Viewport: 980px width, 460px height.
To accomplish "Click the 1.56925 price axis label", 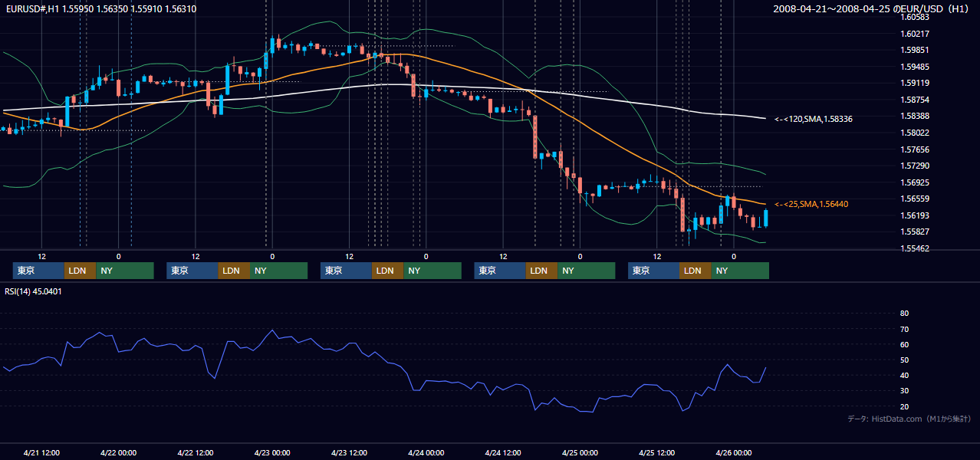I will (x=915, y=182).
